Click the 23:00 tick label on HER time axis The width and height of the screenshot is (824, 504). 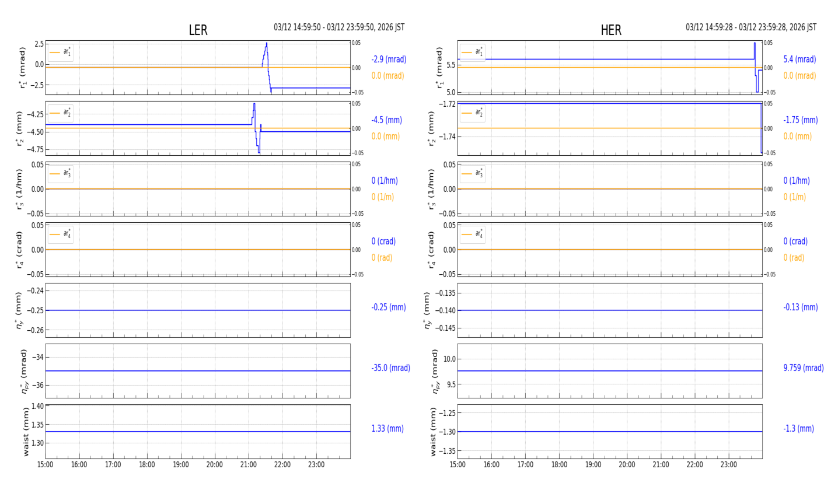click(728, 465)
